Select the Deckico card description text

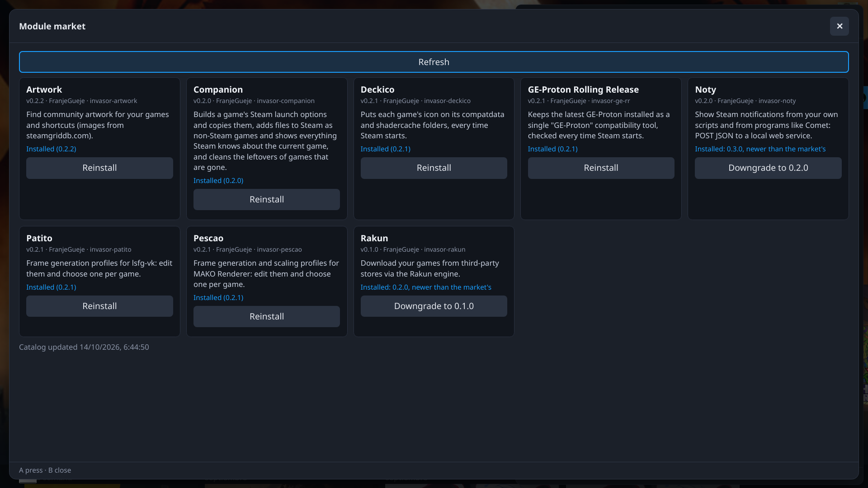(432, 125)
